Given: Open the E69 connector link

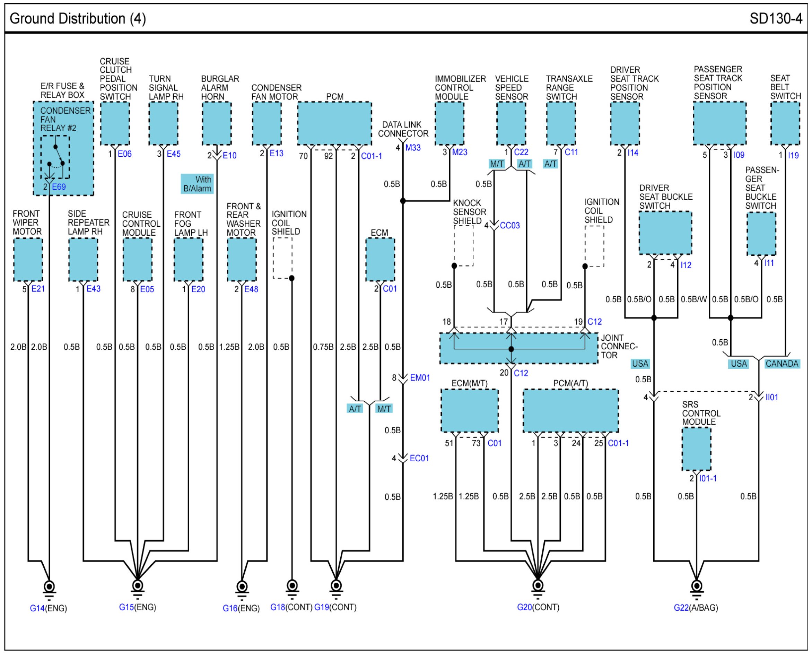Looking at the screenshot, I should tap(59, 187).
